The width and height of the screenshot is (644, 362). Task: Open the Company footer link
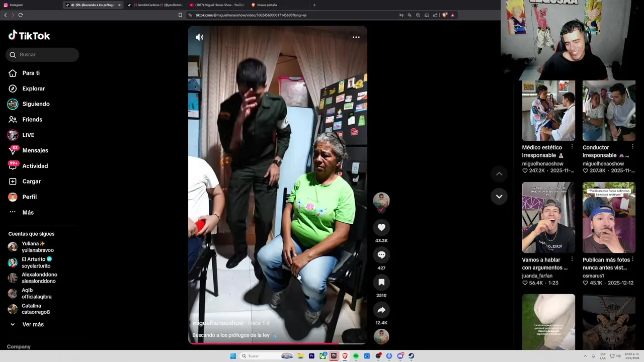(19, 347)
